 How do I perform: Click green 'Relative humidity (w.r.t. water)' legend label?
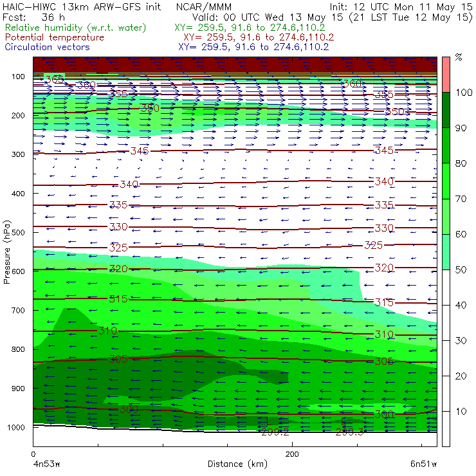76,28
